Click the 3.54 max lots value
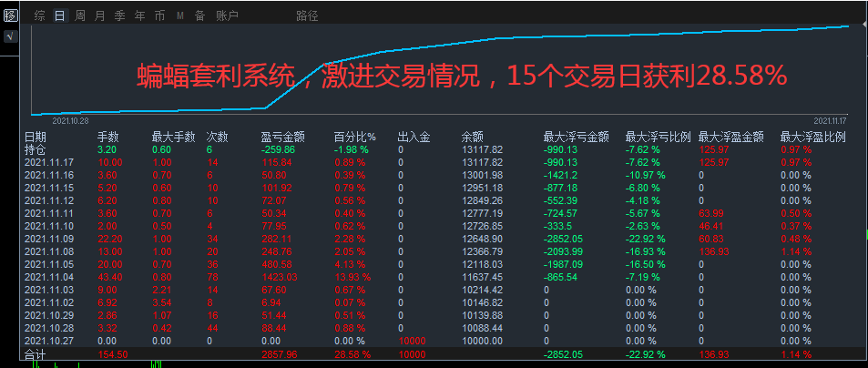Viewport: 868px width, 368px height. [161, 302]
